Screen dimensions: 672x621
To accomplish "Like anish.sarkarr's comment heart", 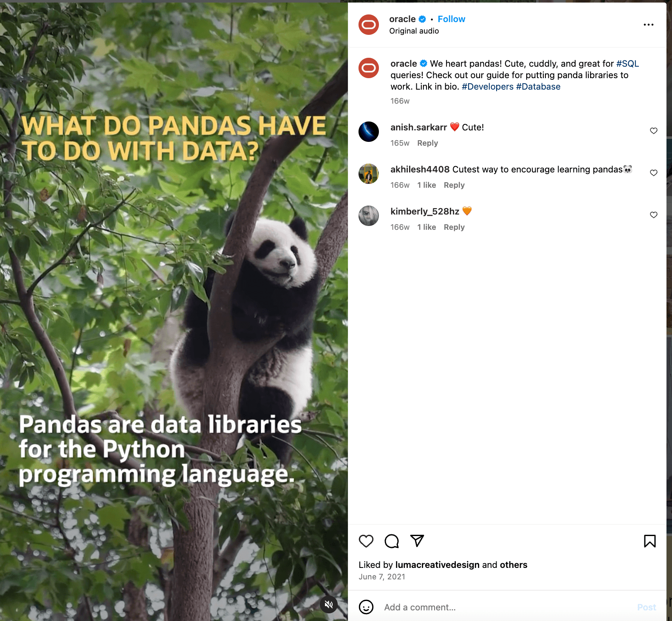I will pyautogui.click(x=654, y=131).
